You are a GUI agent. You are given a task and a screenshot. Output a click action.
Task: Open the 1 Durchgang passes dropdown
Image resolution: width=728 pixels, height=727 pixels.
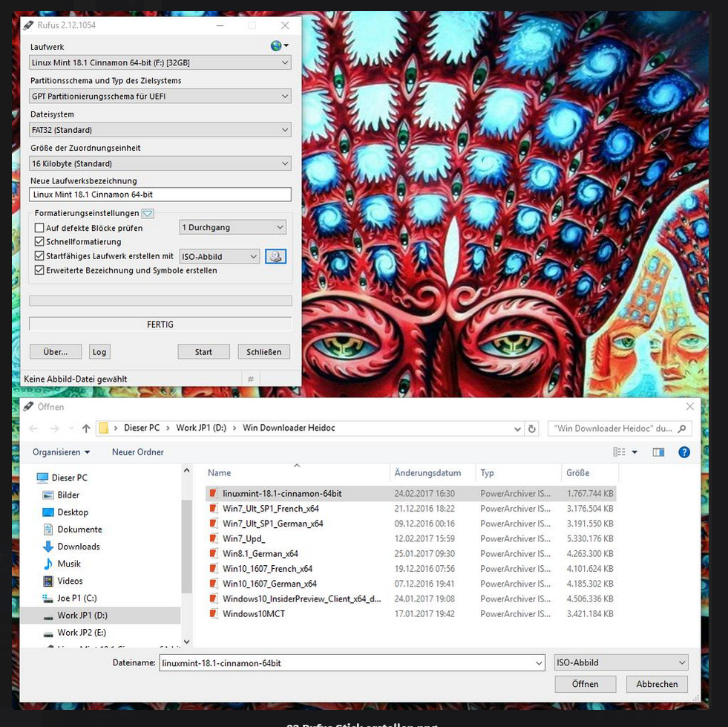click(x=232, y=227)
